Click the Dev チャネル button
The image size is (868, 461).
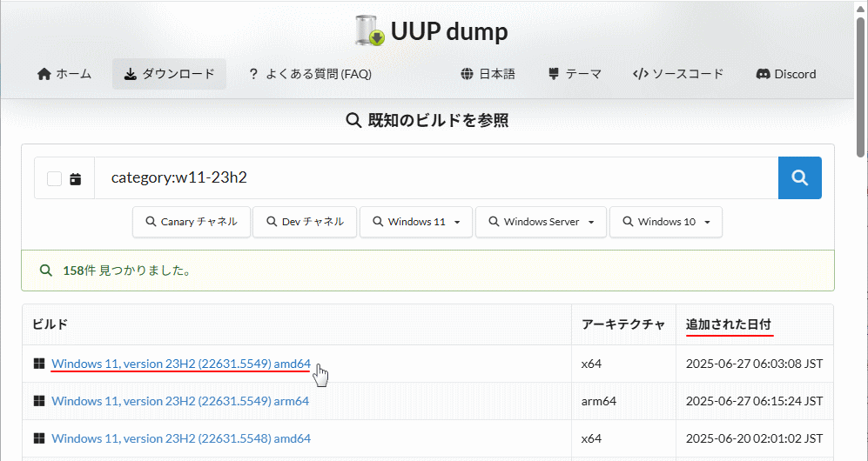click(305, 222)
